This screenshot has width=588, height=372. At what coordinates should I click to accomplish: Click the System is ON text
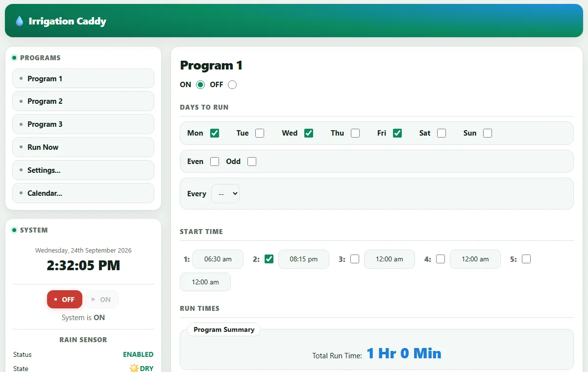pos(83,318)
